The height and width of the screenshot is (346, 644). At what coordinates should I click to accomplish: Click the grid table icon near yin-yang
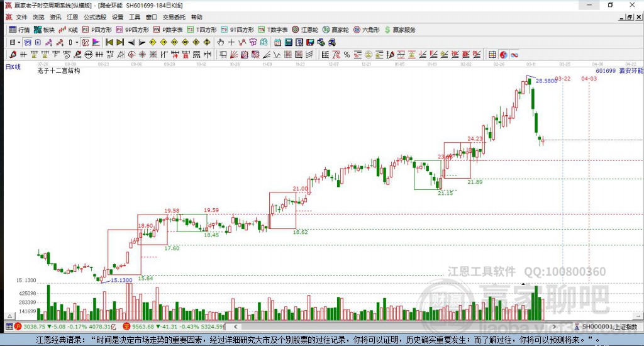[x=492, y=55]
